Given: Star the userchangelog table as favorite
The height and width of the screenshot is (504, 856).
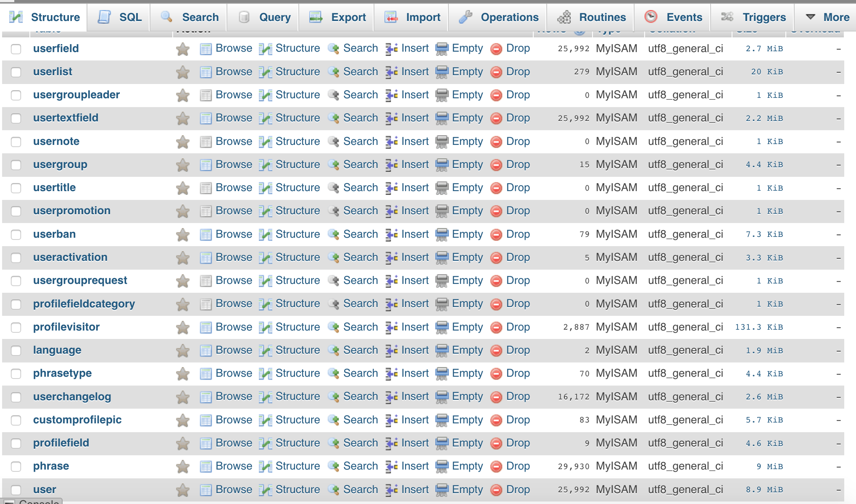Looking at the screenshot, I should pos(183,397).
